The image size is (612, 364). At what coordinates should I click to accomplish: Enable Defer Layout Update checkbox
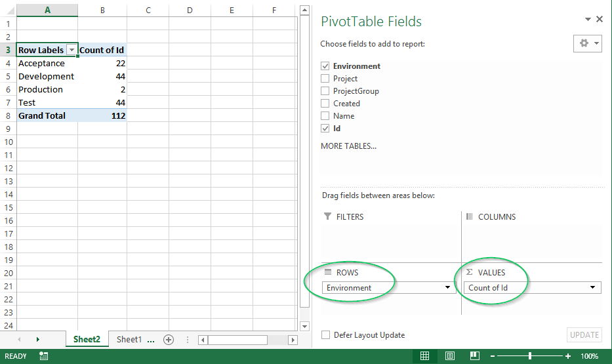click(x=325, y=335)
